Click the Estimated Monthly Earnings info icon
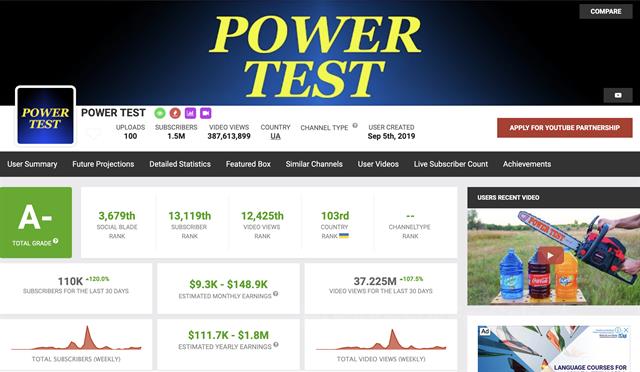This screenshot has height=372, width=640. (276, 294)
